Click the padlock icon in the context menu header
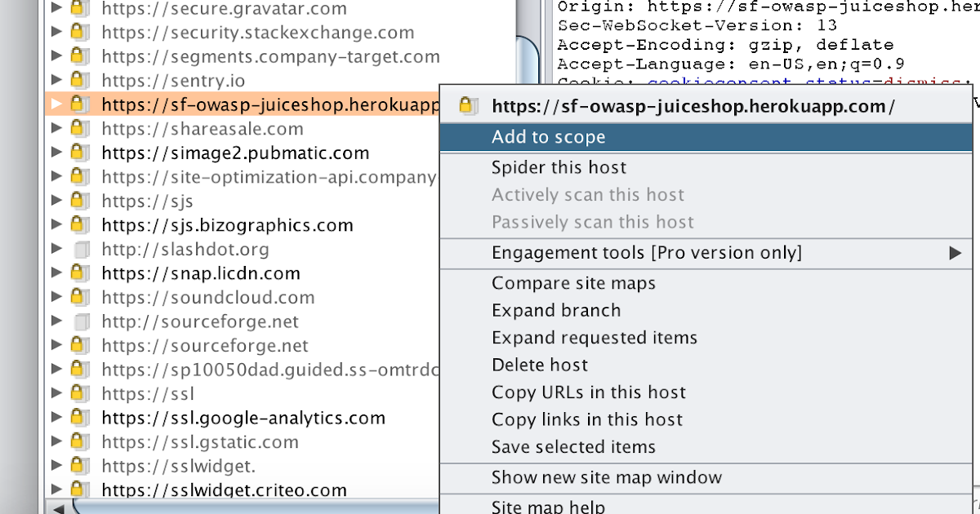The image size is (980, 514). [x=468, y=105]
